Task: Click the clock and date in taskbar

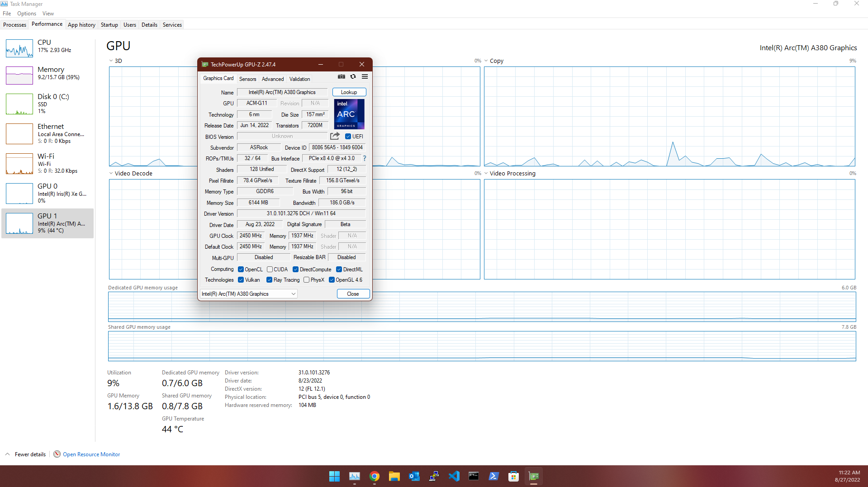Action: coord(848,476)
